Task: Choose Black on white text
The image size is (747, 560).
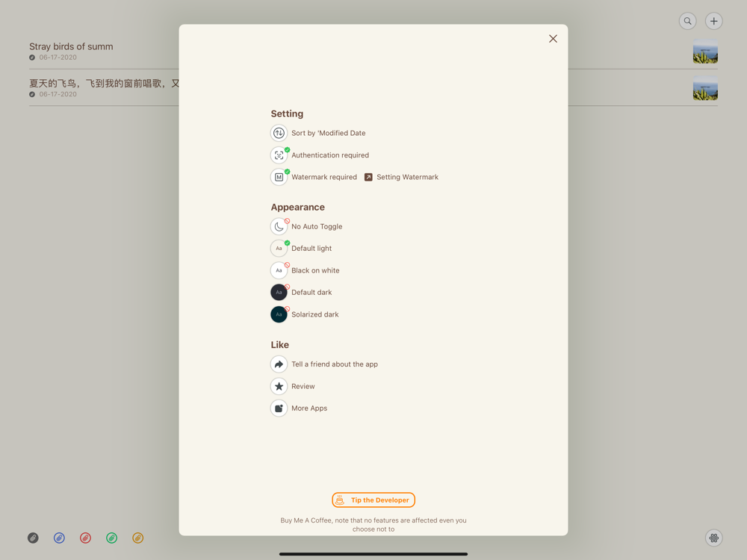Action: 315,270
